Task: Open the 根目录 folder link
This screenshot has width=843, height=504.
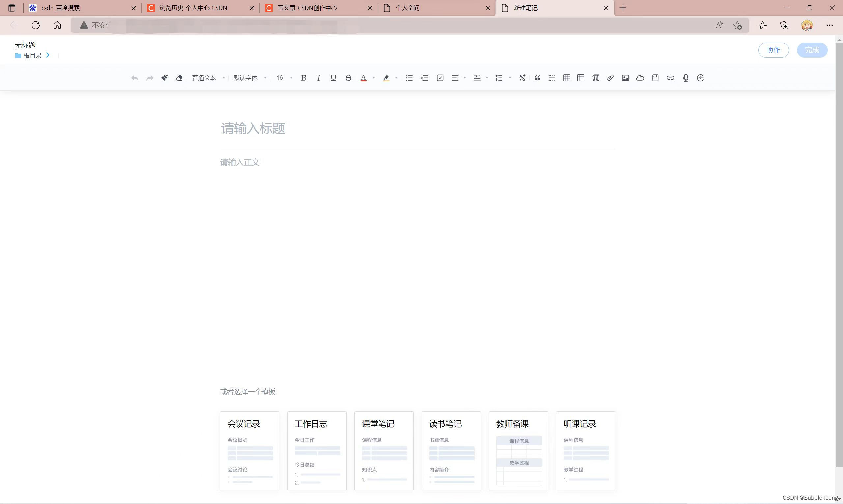Action: coord(32,55)
